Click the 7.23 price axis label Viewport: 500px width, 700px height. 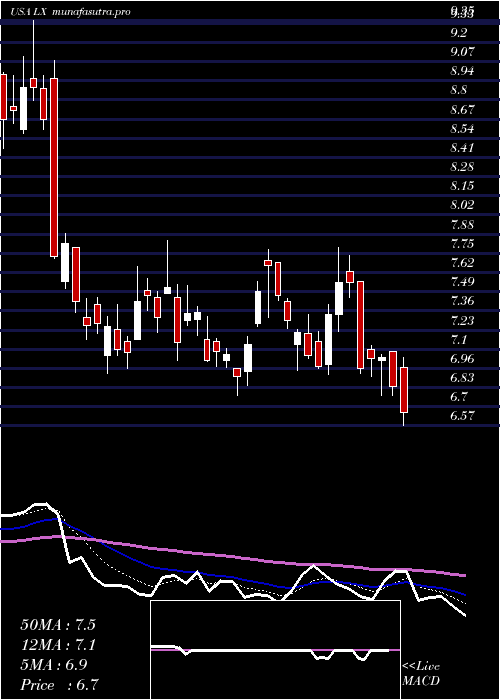462,320
